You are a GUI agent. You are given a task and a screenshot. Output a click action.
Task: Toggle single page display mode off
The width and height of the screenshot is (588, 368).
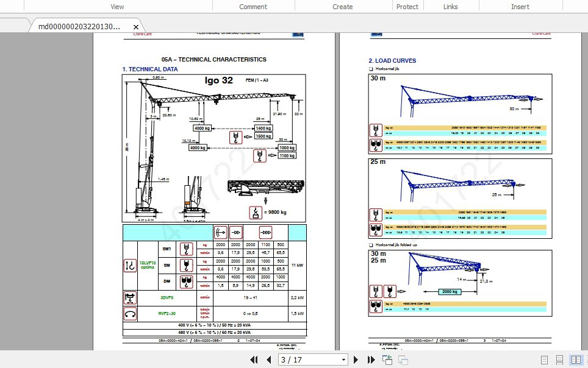coord(543,359)
